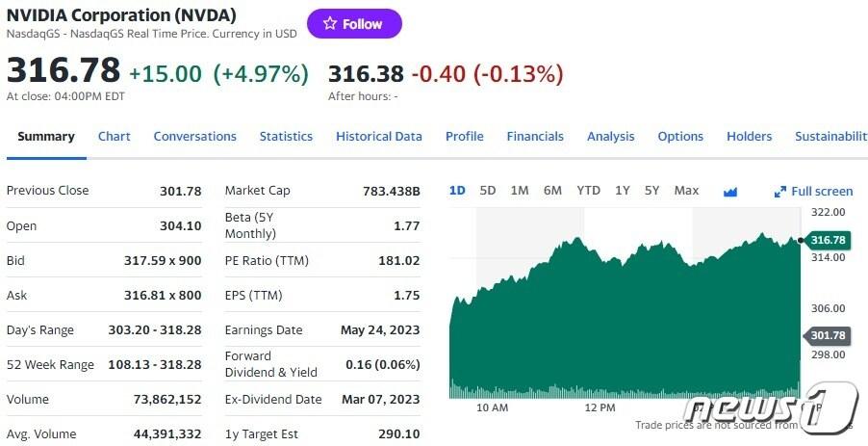The height and width of the screenshot is (446, 868).
Task: Open the Options tab
Action: click(680, 137)
